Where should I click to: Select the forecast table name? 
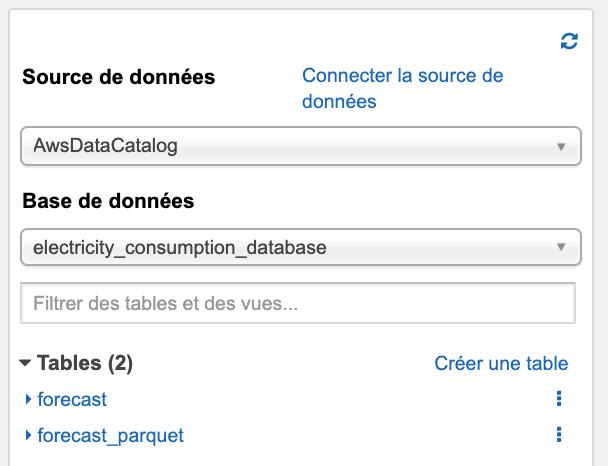(x=72, y=400)
